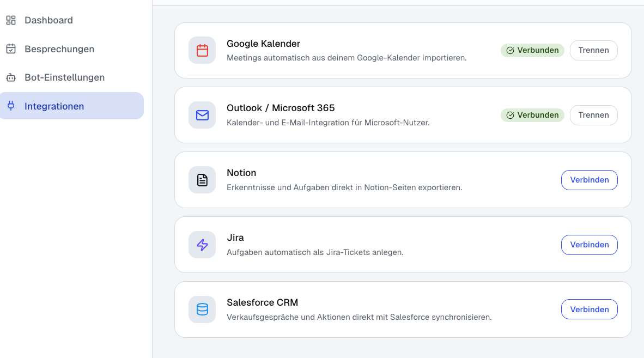Viewport: 644px width, 358px height.
Task: Open Bot-Einstellungen from the navigation
Action: coord(64,77)
